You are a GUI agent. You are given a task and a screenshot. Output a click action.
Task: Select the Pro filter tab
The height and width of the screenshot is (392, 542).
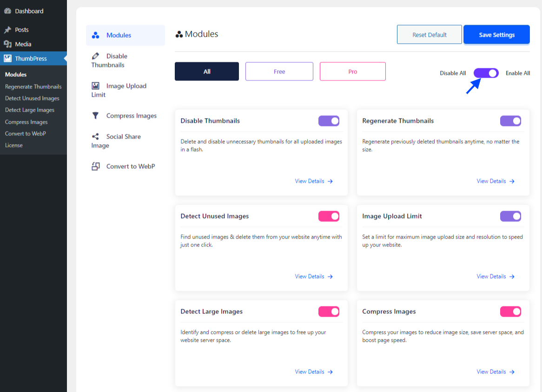click(352, 71)
